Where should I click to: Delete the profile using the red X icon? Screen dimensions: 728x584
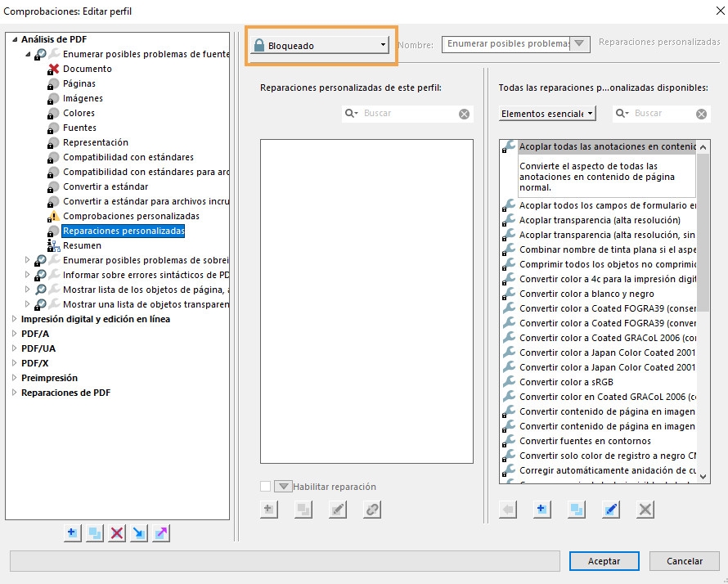coord(116,533)
